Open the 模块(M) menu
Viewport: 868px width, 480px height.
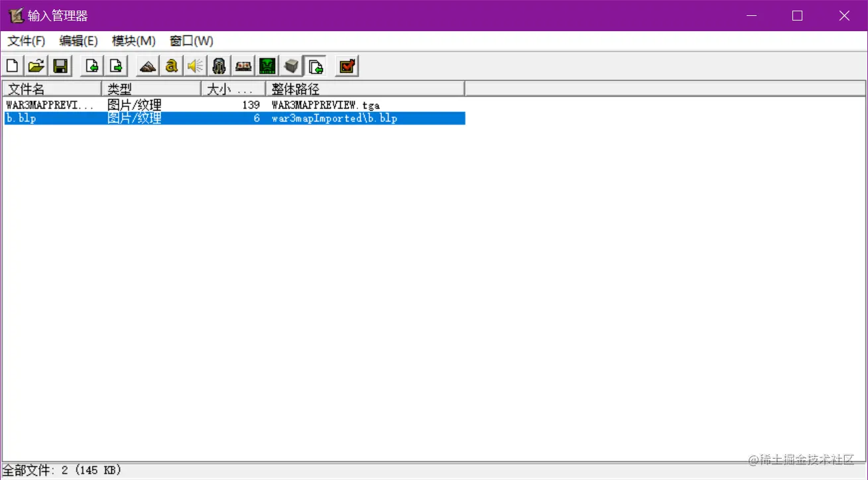pyautogui.click(x=134, y=41)
